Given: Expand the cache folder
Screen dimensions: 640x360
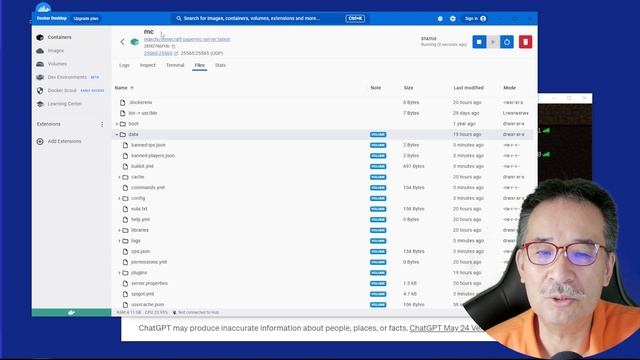Looking at the screenshot, I should pos(120,177).
